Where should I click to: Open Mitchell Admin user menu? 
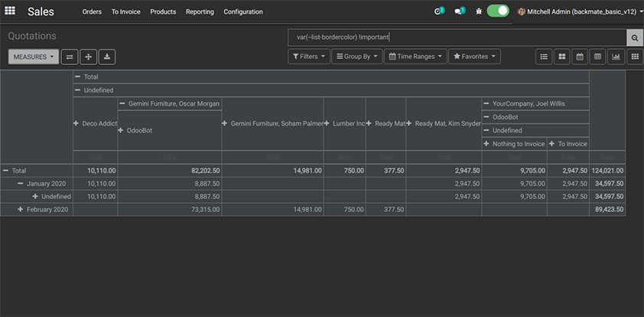[x=580, y=11]
